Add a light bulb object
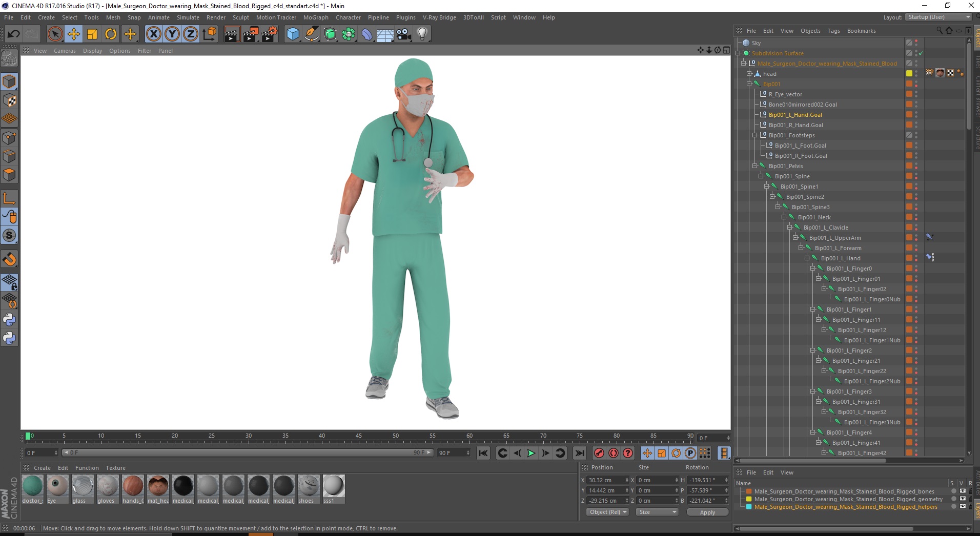Screen dimensions: 980x536 422,34
